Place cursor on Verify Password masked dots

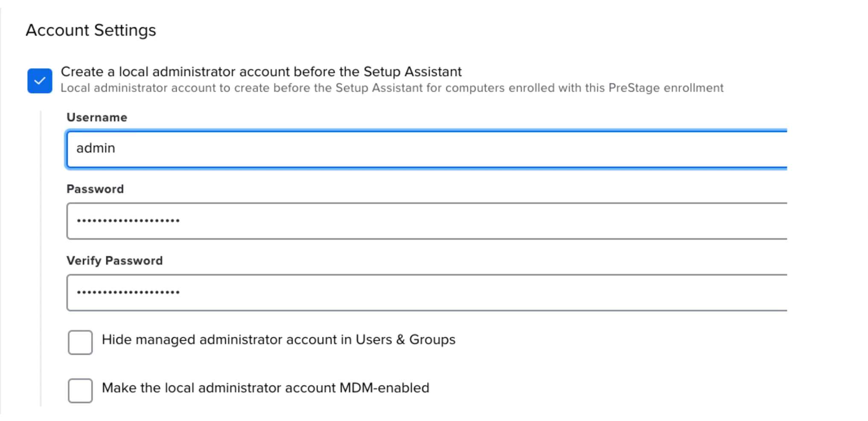pyautogui.click(x=128, y=292)
